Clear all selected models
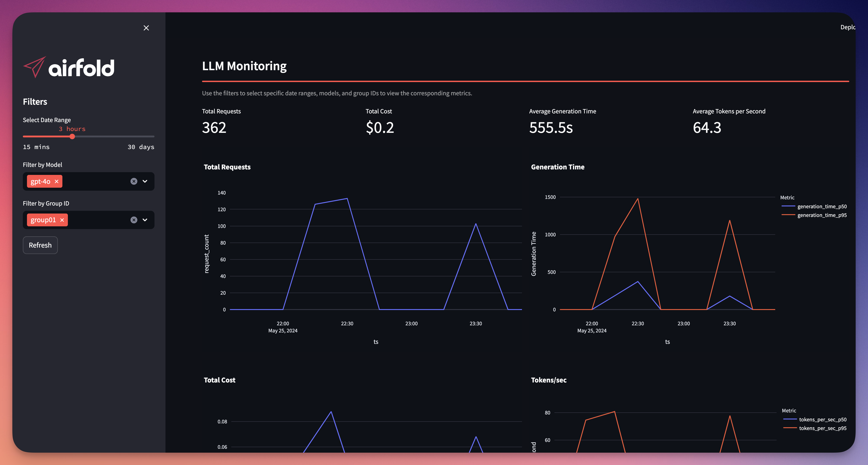 (134, 181)
